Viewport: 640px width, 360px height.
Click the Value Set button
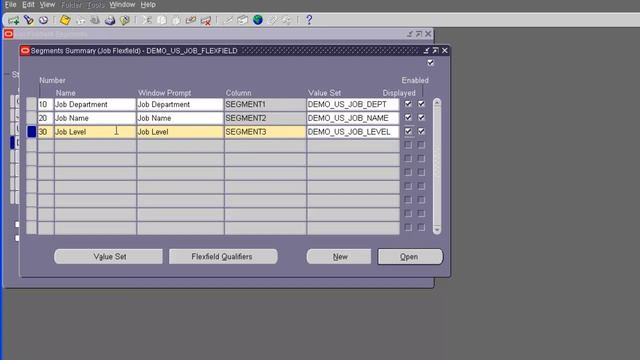(108, 256)
